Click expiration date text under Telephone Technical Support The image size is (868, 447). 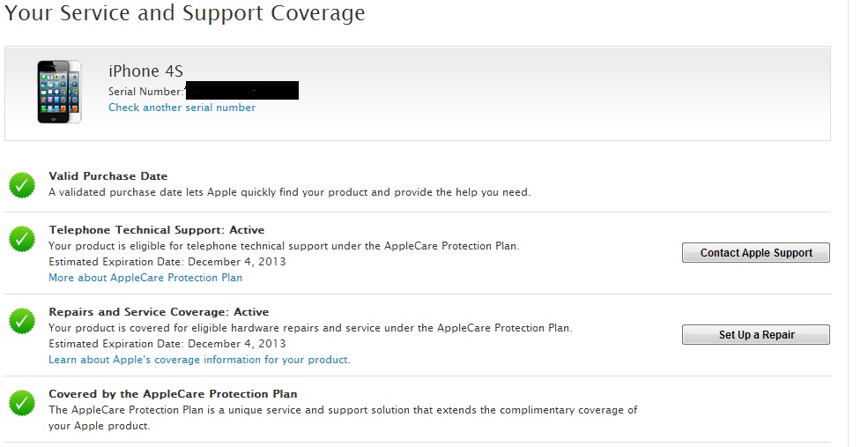click(x=167, y=262)
